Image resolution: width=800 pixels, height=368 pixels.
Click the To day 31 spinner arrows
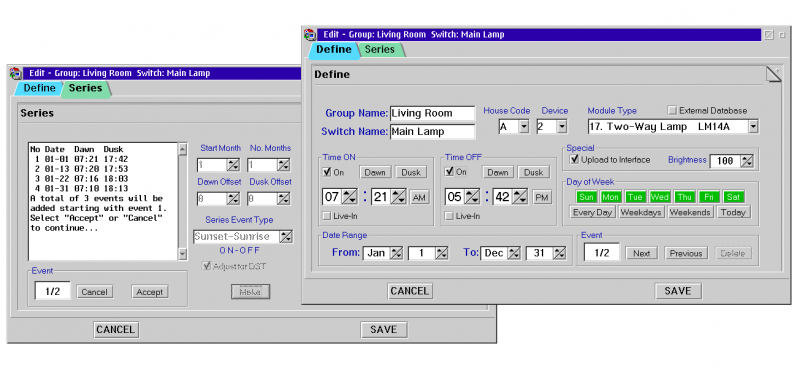560,253
